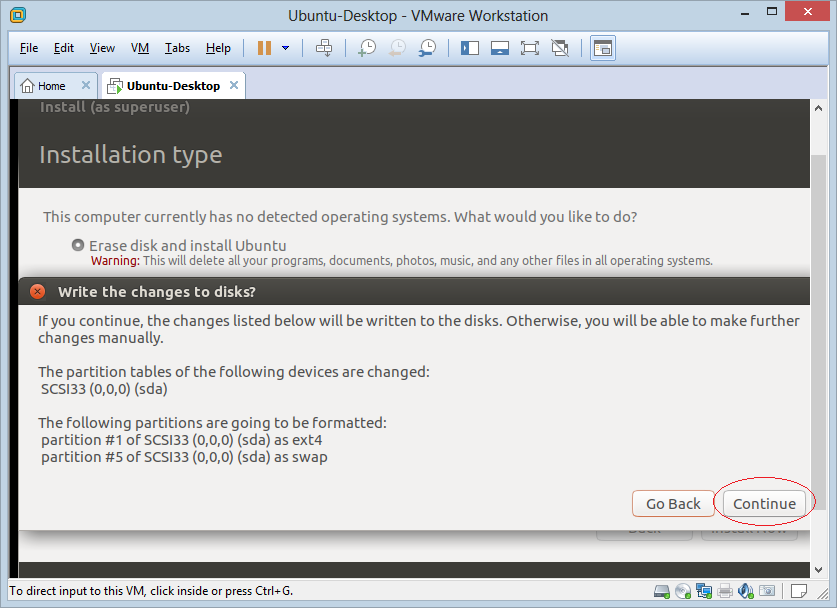Open the Tabs menu

pyautogui.click(x=177, y=48)
